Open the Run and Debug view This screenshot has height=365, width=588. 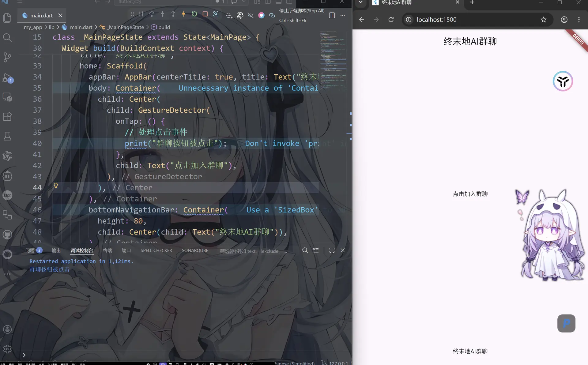coord(7,78)
